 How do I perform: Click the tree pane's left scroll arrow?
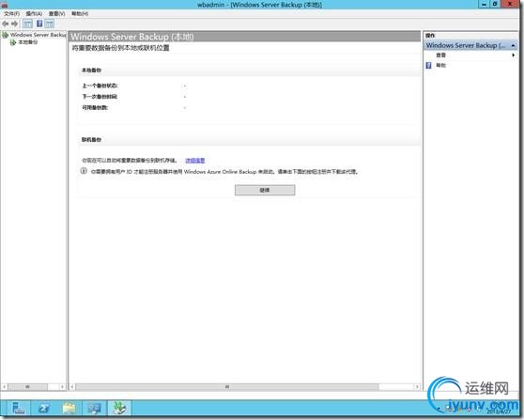(4, 387)
